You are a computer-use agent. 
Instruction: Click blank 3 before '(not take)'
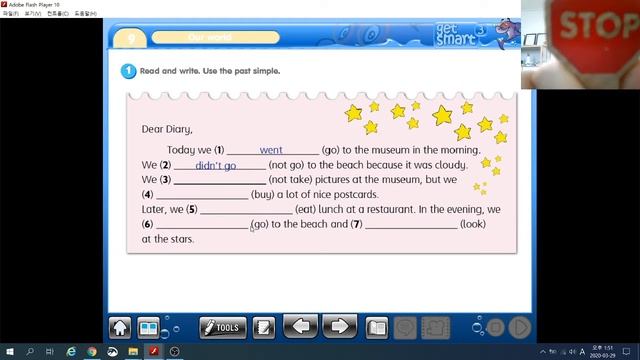[220, 180]
